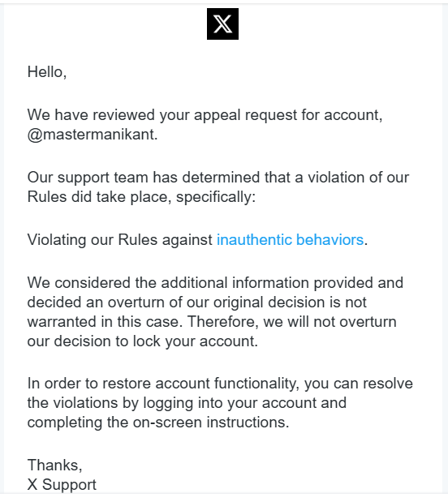The height and width of the screenshot is (502, 448).
Task: Click 'Our support team has determined' line
Action: tap(218, 177)
